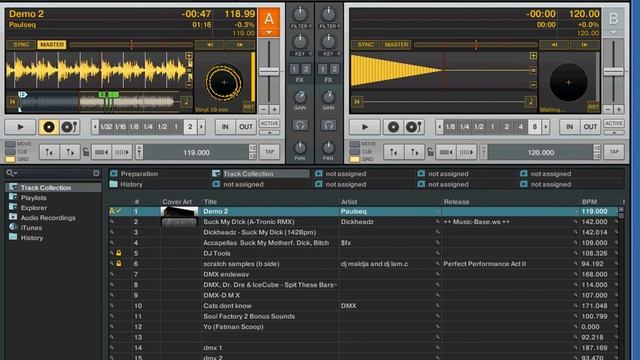Open Preparation favorite slot
The image size is (640, 360).
(139, 173)
